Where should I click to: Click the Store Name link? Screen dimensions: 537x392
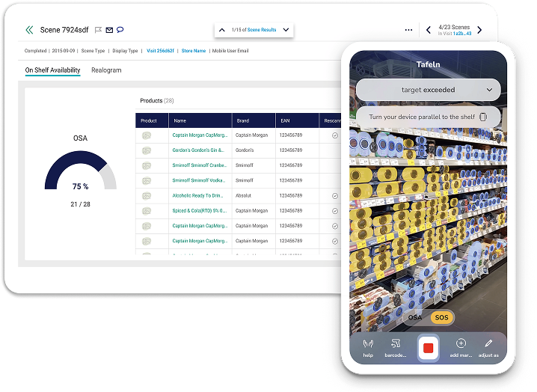194,51
